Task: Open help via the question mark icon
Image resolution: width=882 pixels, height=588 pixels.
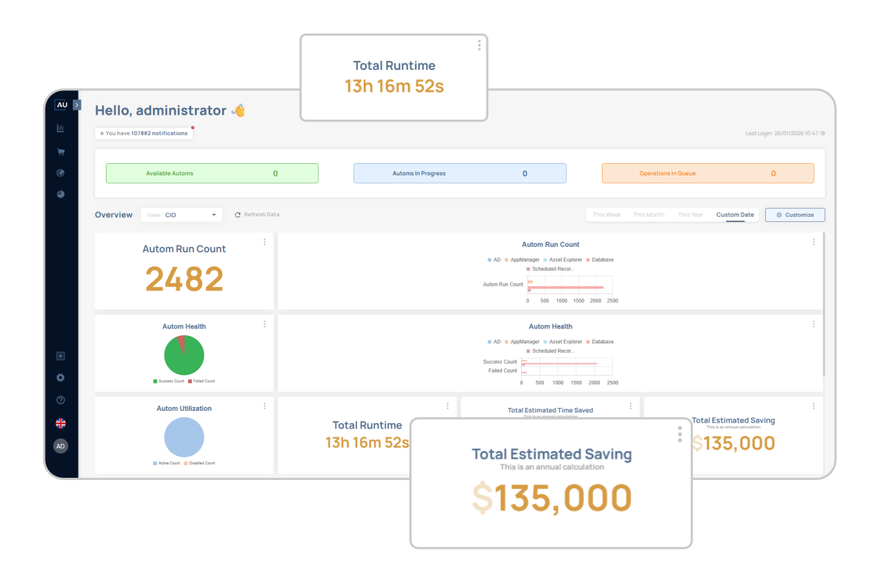Action: [x=61, y=401]
